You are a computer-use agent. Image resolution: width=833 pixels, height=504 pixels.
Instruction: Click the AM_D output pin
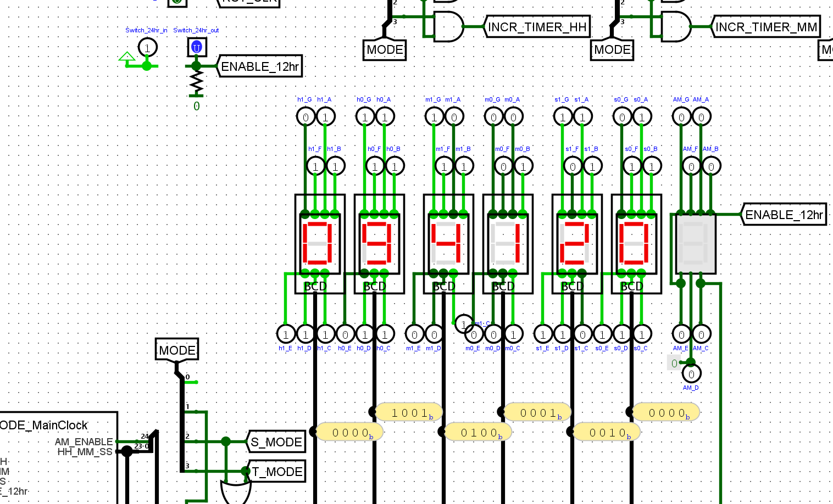(x=691, y=374)
